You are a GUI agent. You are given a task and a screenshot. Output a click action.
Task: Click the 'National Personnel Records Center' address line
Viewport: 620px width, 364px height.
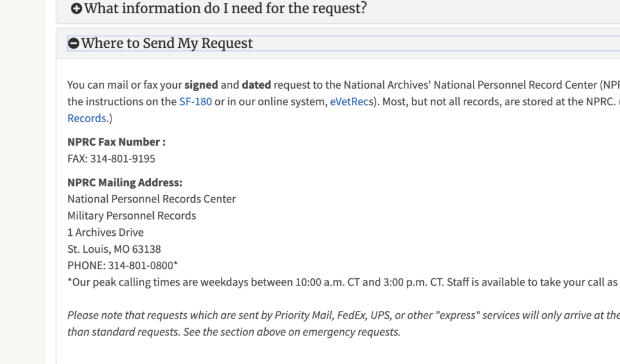coord(151,199)
